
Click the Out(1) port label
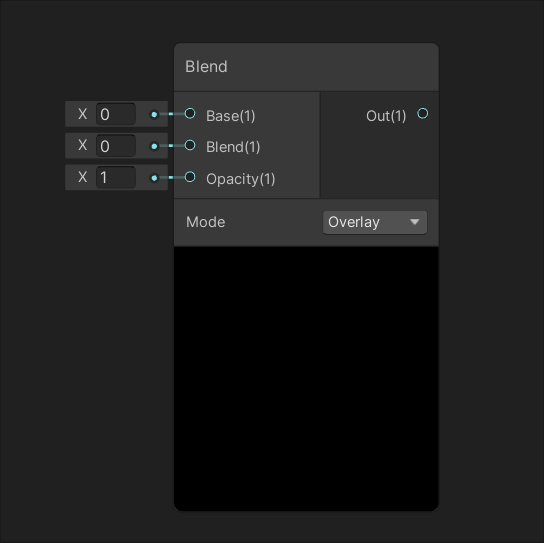pos(386,116)
